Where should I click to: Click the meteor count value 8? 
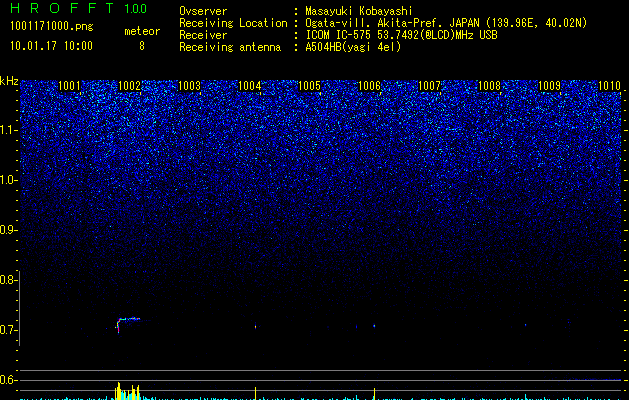coord(142,46)
